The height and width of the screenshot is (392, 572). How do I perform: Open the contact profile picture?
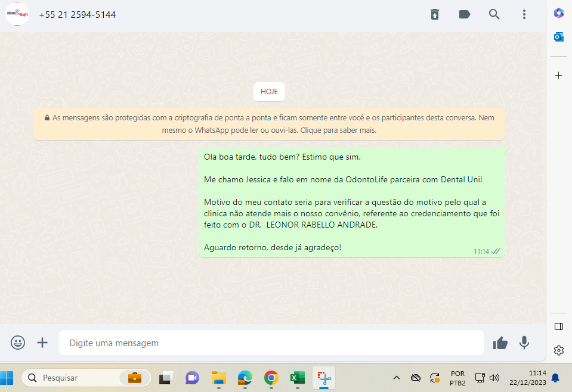[x=17, y=14]
